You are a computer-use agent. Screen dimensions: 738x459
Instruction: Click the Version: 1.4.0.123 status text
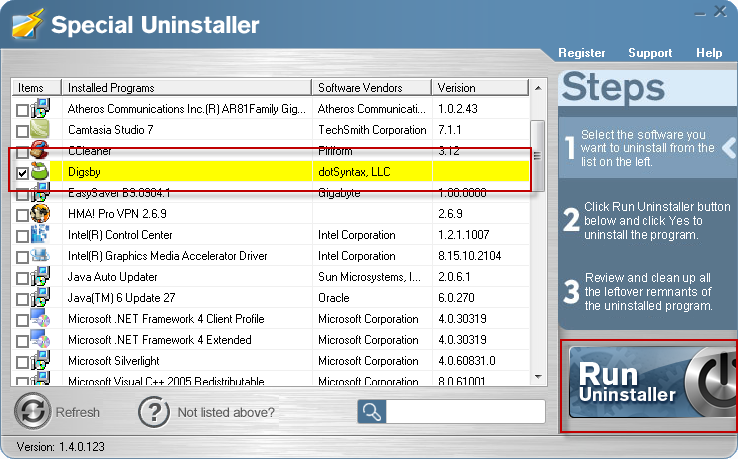click(60, 446)
